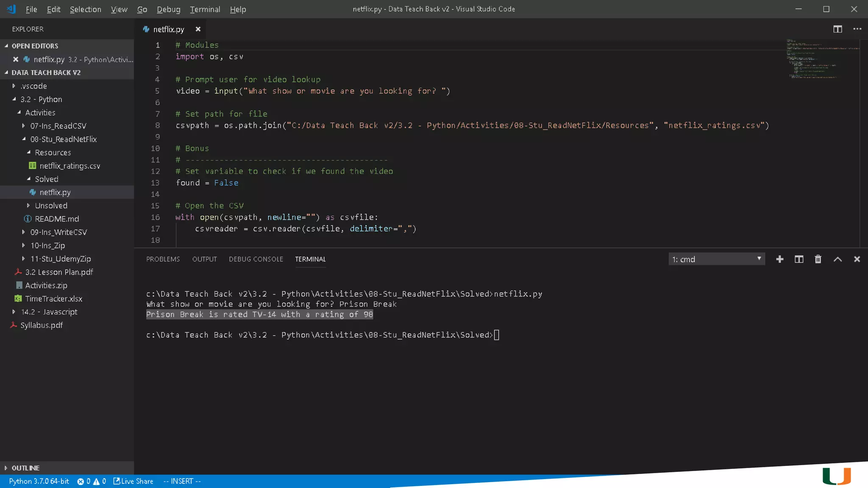Screen dimensions: 868x488
Task: Click the errors and warnings status indicator
Action: point(91,481)
